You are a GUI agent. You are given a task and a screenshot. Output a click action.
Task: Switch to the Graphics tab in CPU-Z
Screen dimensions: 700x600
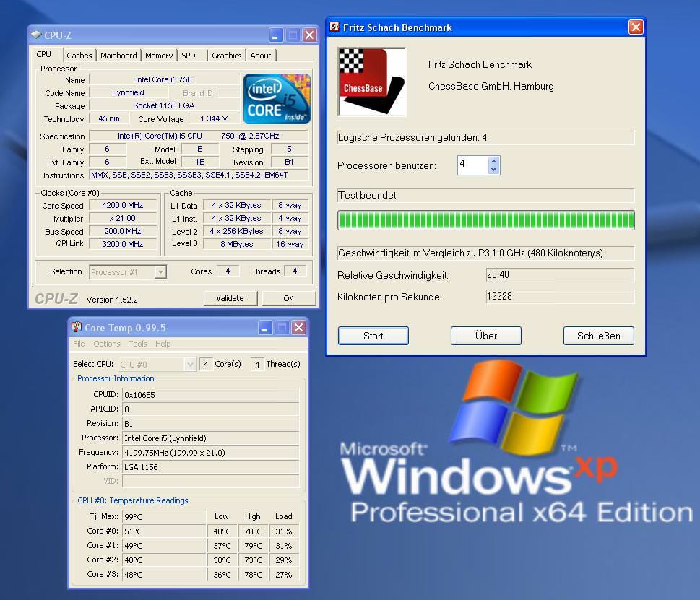(x=226, y=56)
